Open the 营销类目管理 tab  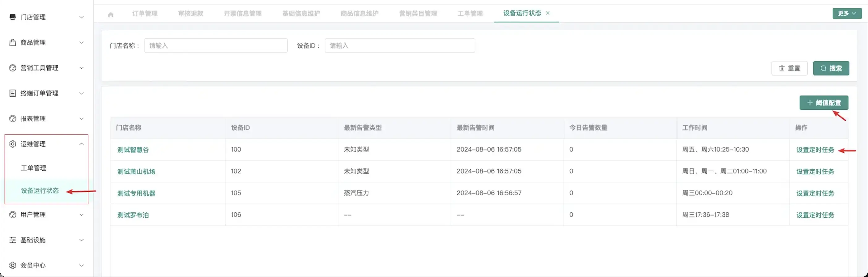click(418, 14)
